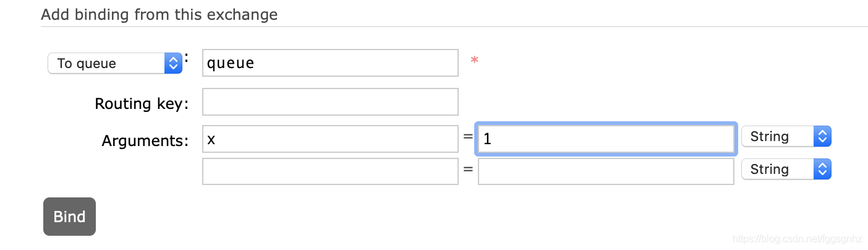The height and width of the screenshot is (250, 868).
Task: Click the blue stepper arrows on 'To queue' select
Action: (x=173, y=63)
